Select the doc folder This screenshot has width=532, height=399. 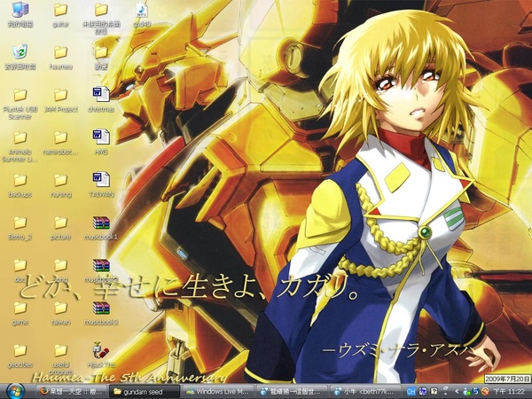click(x=20, y=270)
